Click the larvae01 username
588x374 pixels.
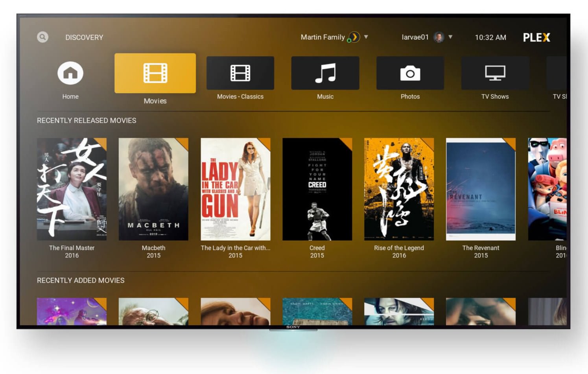[x=415, y=37]
